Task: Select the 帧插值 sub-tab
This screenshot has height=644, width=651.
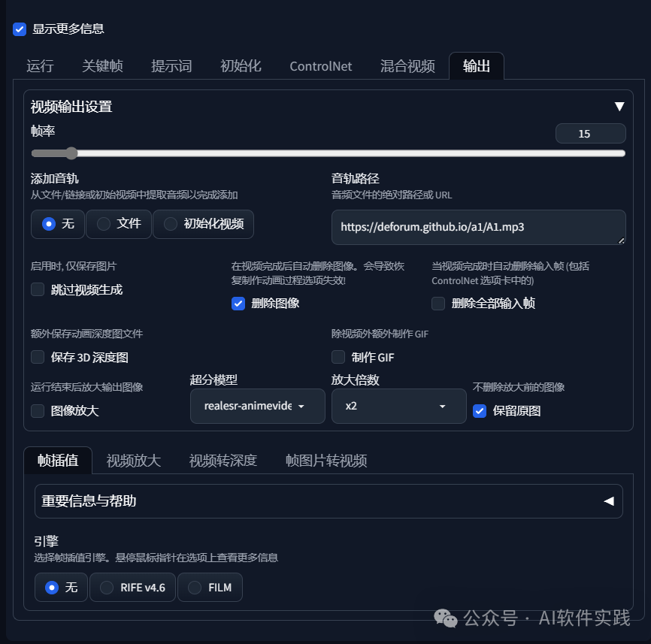Action: pos(58,460)
